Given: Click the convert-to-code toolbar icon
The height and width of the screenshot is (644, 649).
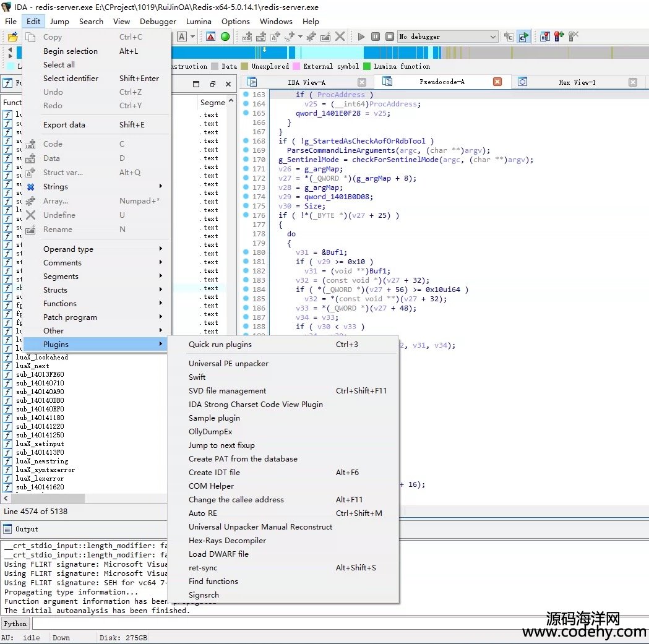Looking at the screenshot, I should (x=247, y=36).
